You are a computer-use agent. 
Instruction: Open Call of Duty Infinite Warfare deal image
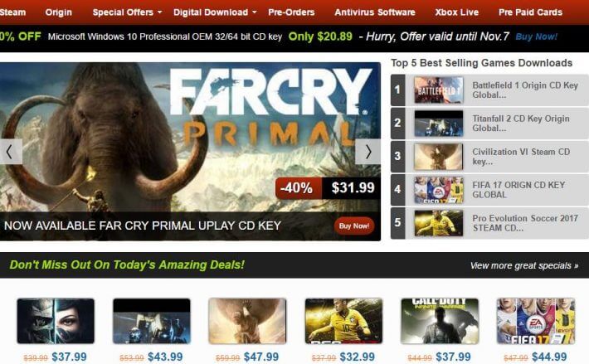pyautogui.click(x=440, y=321)
